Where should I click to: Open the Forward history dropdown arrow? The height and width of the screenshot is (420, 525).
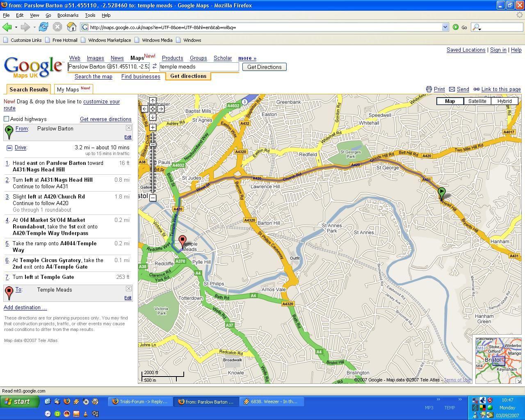click(x=34, y=27)
